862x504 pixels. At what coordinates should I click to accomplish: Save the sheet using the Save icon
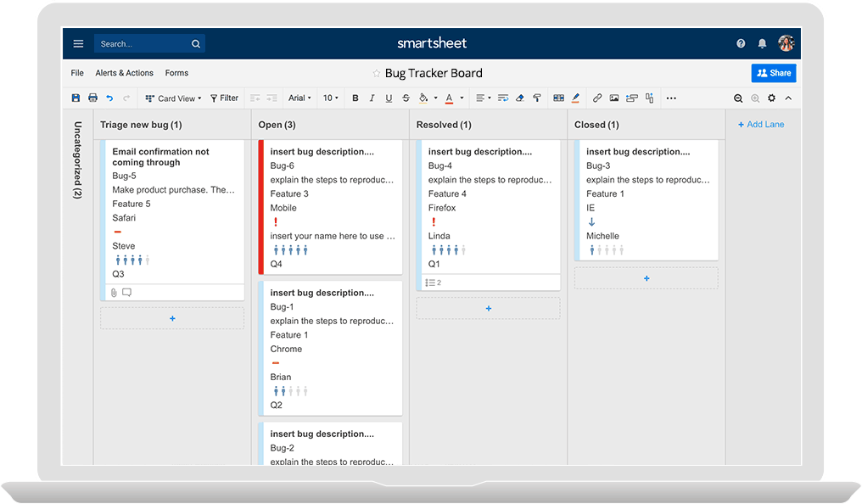coord(76,98)
